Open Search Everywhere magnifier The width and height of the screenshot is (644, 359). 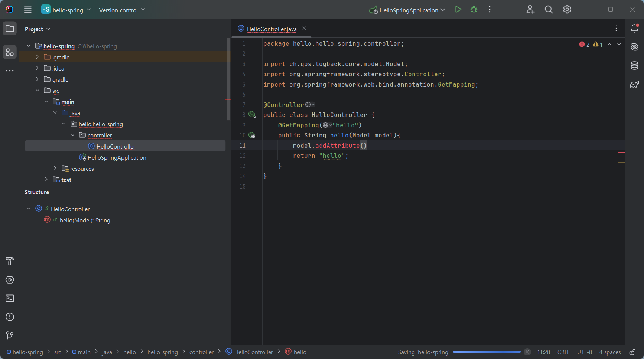click(549, 10)
